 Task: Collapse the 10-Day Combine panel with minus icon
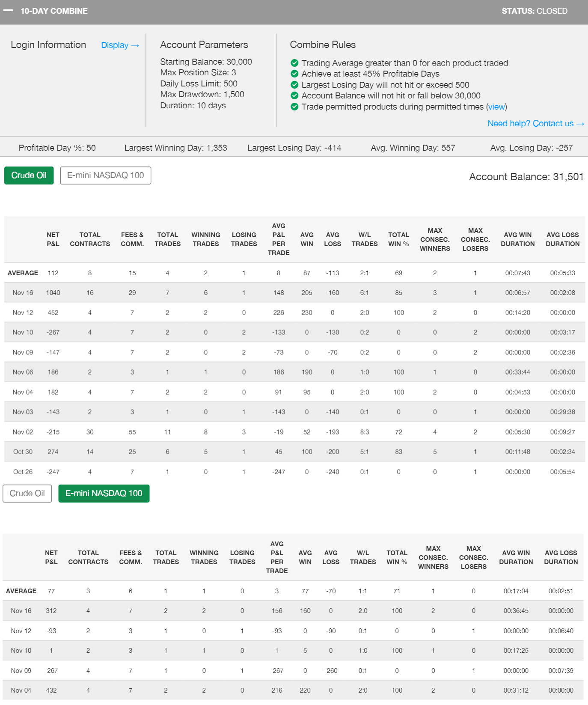point(8,11)
